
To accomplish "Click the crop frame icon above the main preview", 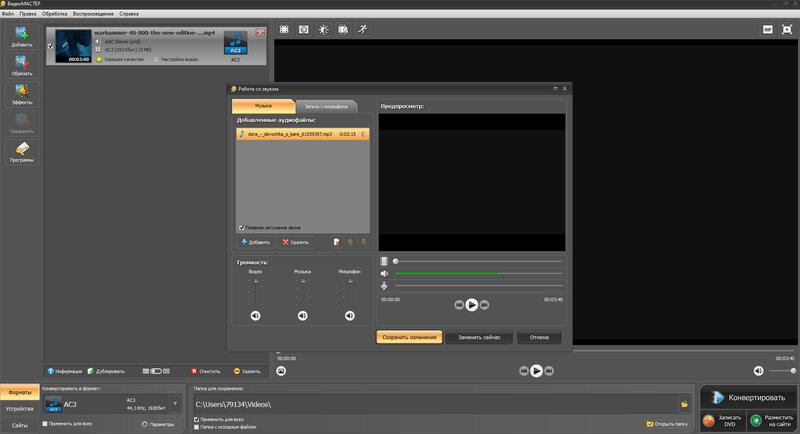I will click(x=284, y=30).
